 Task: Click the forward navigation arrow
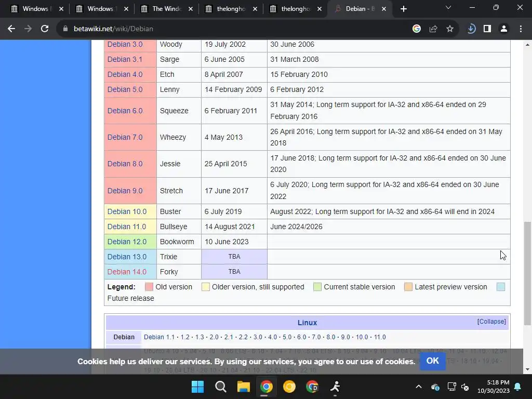click(28, 29)
